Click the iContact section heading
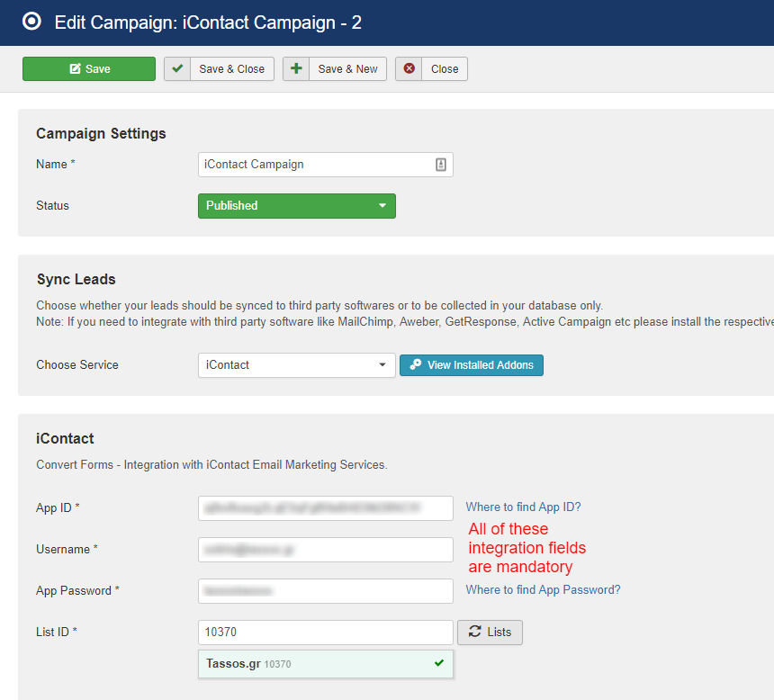 tap(65, 438)
